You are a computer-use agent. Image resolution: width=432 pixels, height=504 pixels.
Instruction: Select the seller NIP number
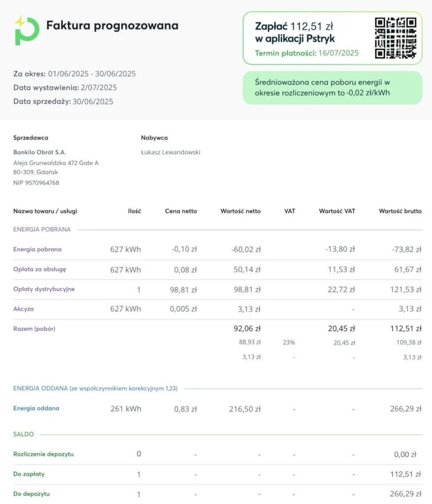[x=36, y=183]
